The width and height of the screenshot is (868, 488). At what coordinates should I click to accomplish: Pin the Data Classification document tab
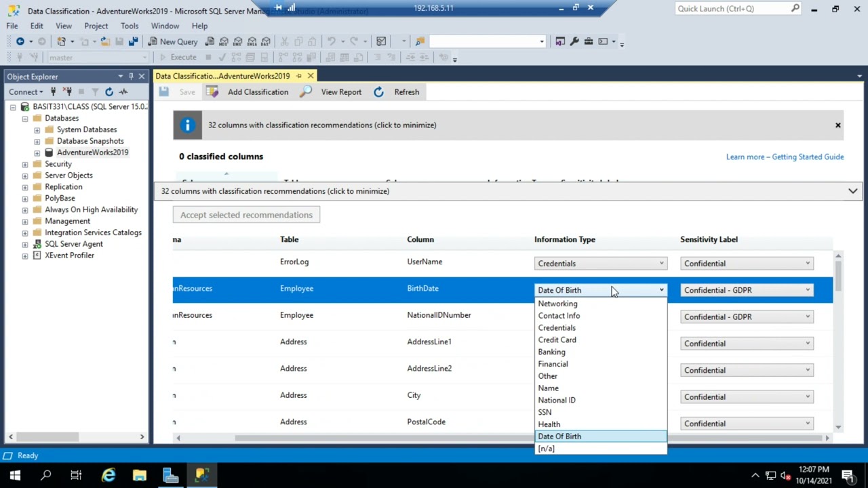tap(298, 76)
